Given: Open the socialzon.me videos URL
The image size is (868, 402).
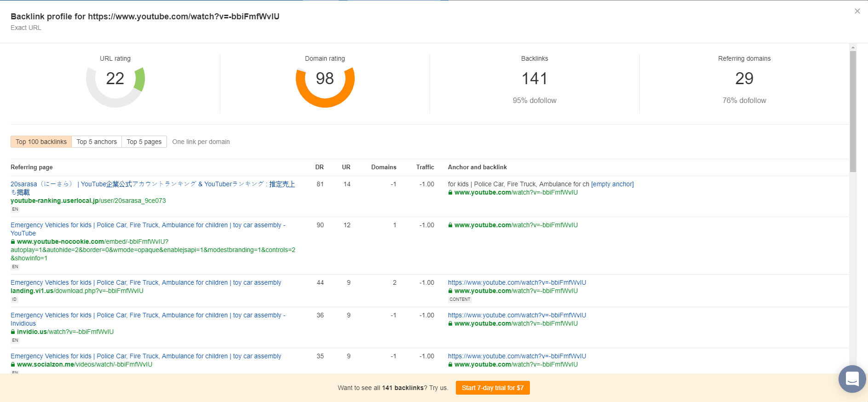Looking at the screenshot, I should tap(85, 364).
